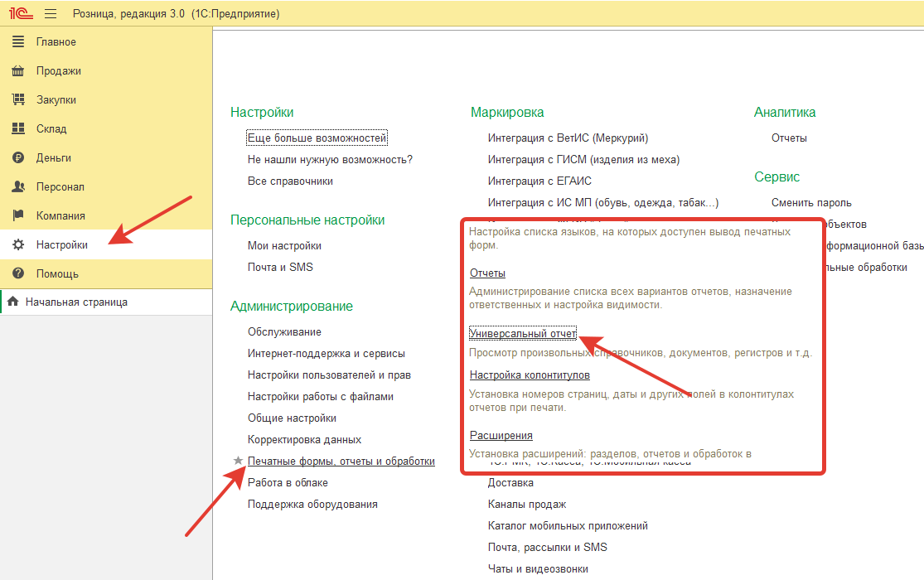Select Настройки section in sidebar
The height and width of the screenshot is (580, 924).
(x=61, y=245)
